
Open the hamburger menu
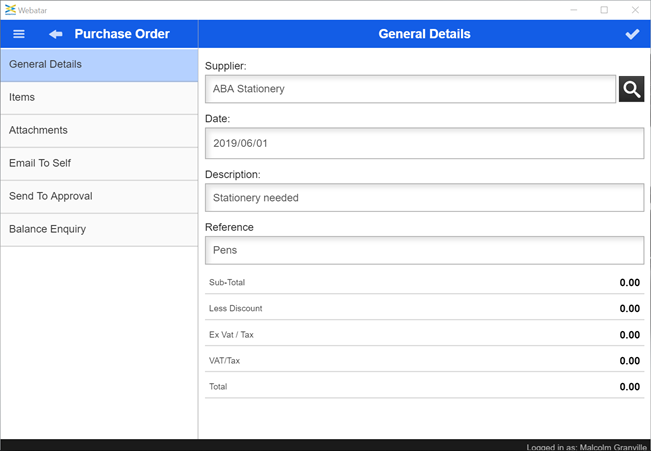point(18,34)
